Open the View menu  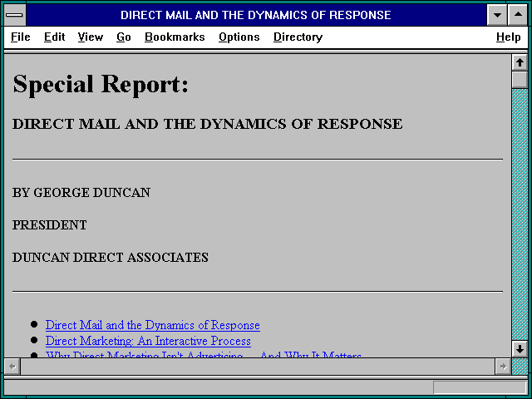tap(91, 37)
